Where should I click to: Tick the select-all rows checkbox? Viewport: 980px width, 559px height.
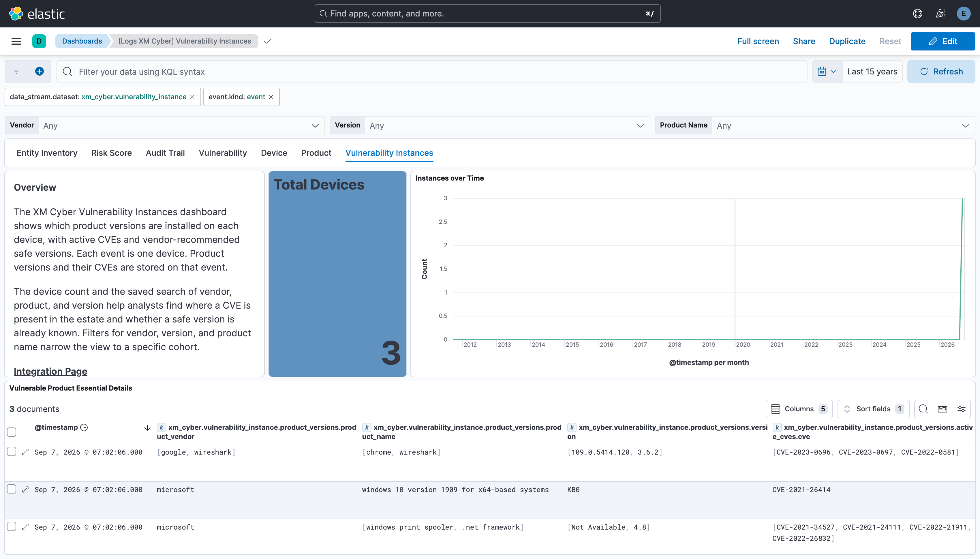pyautogui.click(x=12, y=432)
